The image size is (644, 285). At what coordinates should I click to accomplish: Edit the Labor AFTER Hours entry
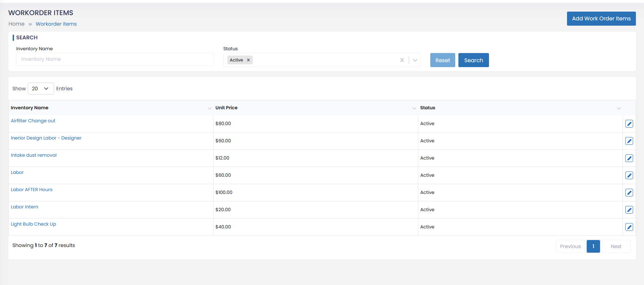coord(629,193)
